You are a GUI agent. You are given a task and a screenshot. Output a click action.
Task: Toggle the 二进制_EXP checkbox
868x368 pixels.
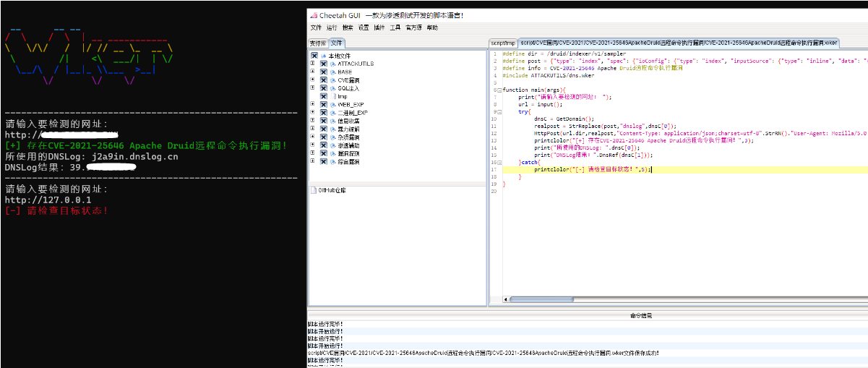(324, 112)
